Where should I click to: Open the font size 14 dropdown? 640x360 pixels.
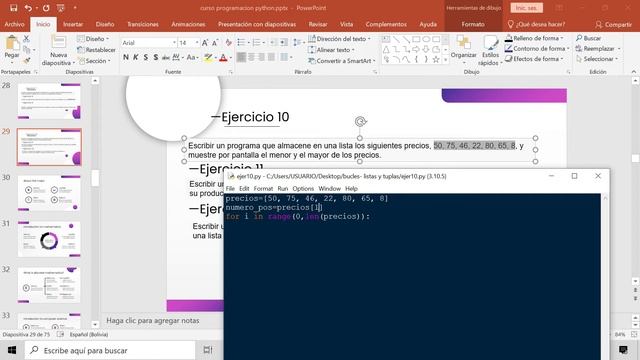pos(197,42)
